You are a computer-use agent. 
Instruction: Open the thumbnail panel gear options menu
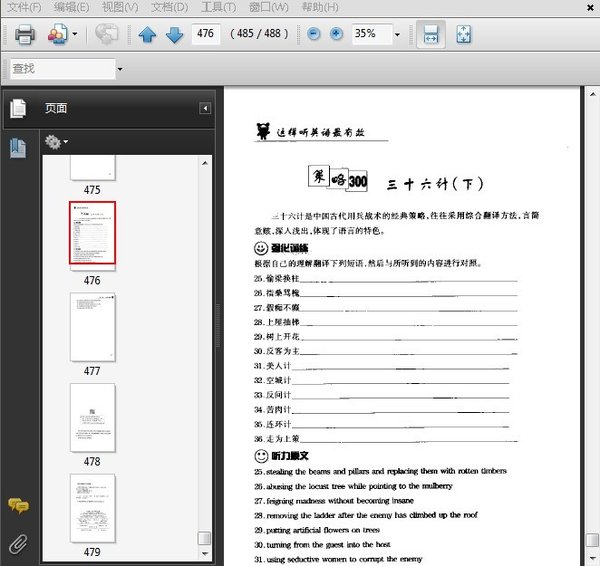(56, 143)
